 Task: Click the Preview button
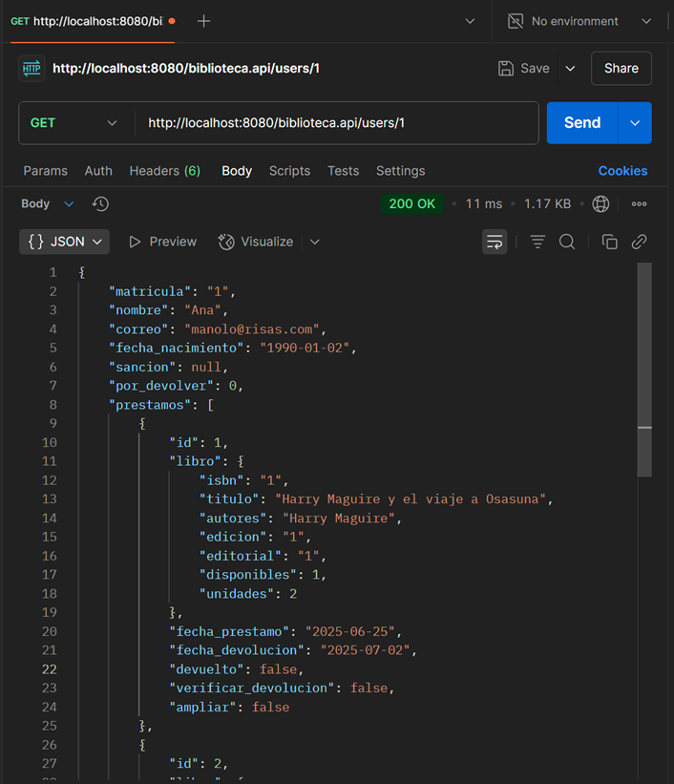coord(163,242)
